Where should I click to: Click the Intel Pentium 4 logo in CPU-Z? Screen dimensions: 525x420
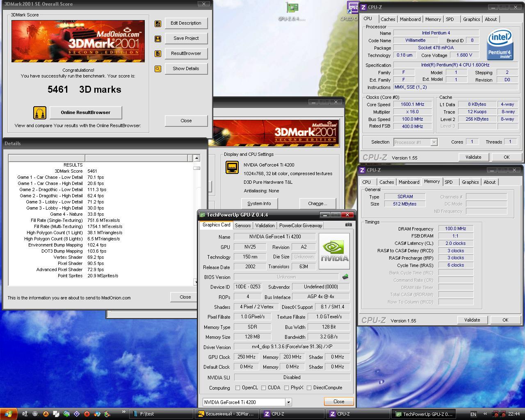500,44
